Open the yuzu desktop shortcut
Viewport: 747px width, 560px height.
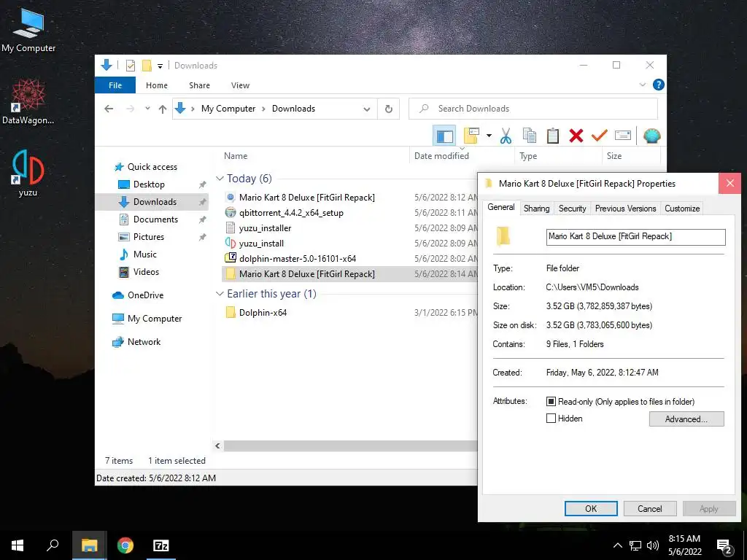28,173
